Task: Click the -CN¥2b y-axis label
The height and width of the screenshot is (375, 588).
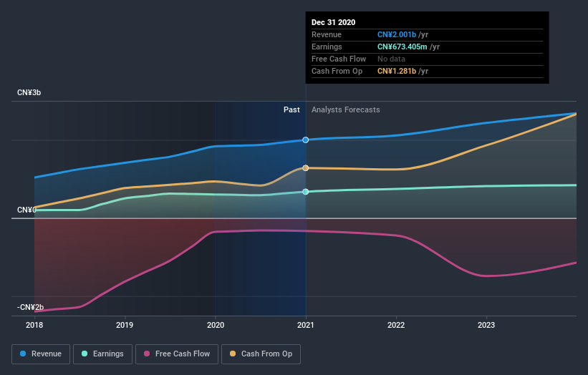Action: [30, 307]
